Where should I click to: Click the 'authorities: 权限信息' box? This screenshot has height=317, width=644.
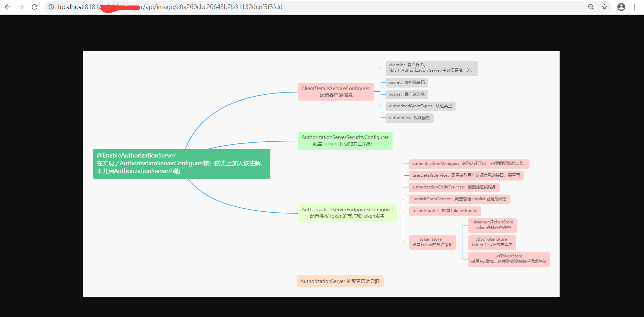click(410, 118)
